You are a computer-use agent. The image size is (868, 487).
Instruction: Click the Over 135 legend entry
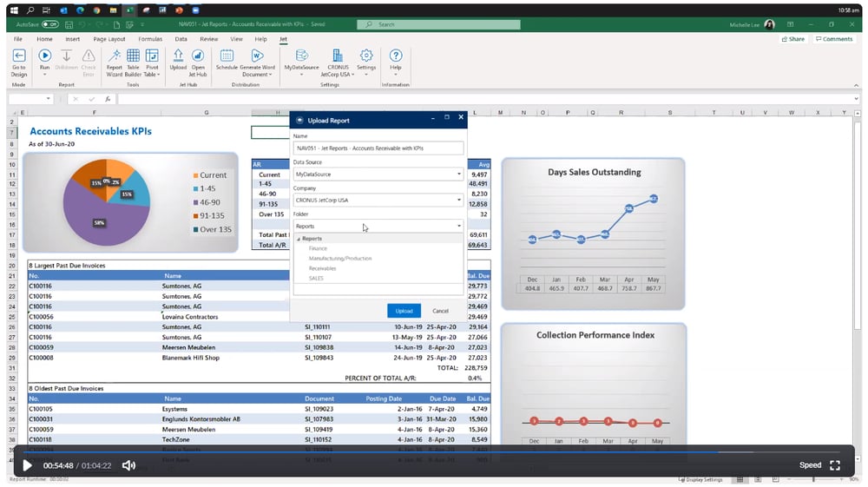point(213,229)
